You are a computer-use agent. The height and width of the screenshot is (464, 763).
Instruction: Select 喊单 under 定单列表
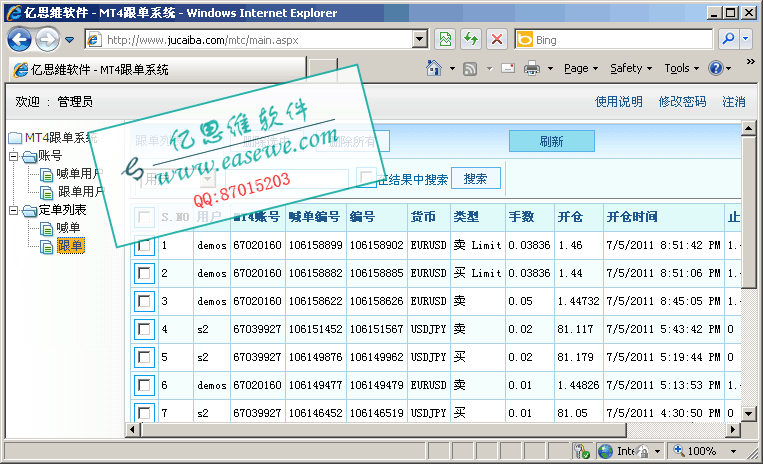pyautogui.click(x=68, y=228)
